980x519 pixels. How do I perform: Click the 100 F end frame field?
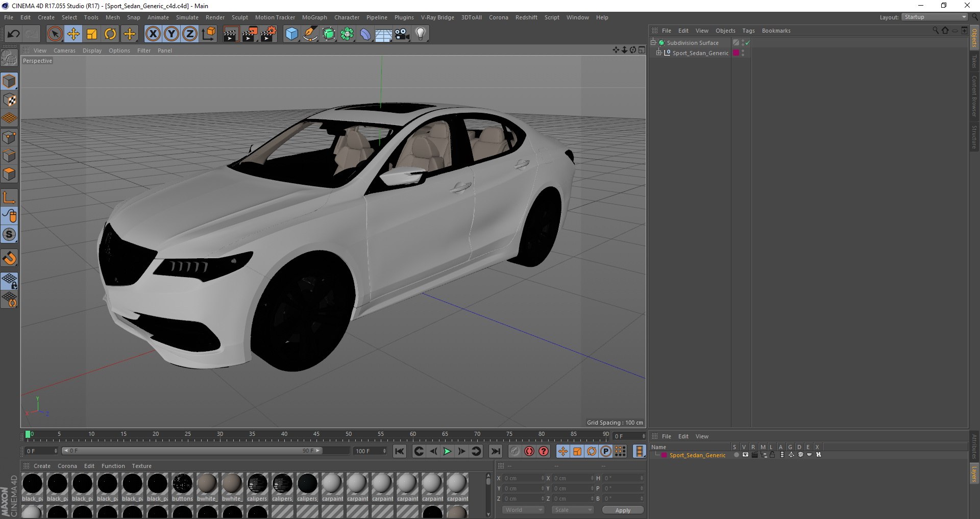tap(371, 451)
